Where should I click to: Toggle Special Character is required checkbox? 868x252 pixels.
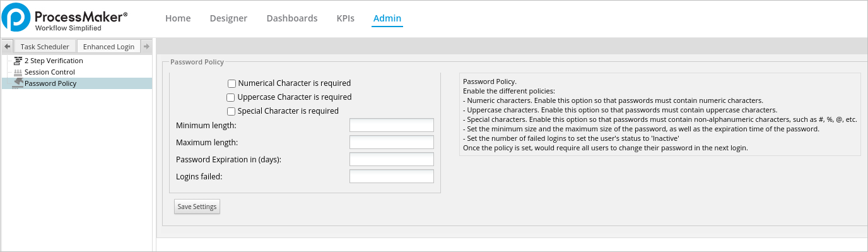click(x=231, y=111)
